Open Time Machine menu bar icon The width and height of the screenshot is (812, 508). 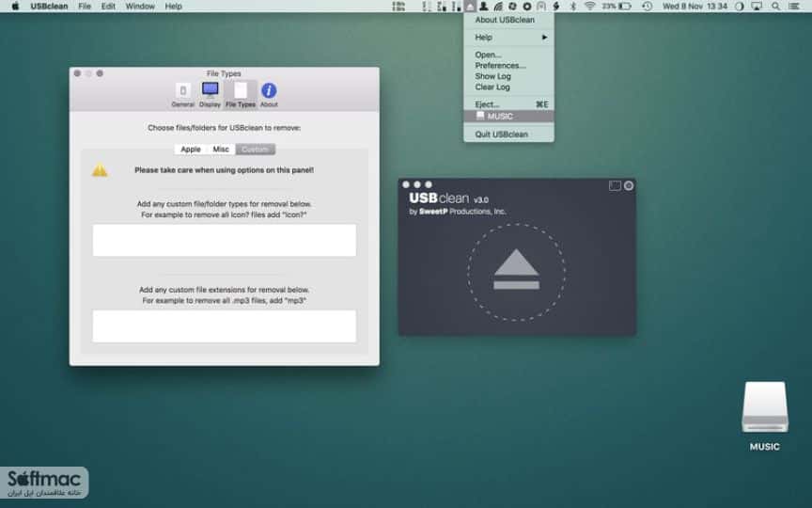point(647,7)
